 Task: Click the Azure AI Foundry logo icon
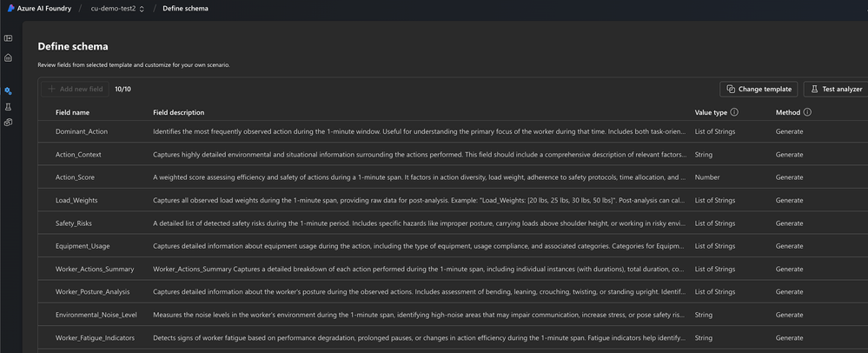tap(10, 9)
